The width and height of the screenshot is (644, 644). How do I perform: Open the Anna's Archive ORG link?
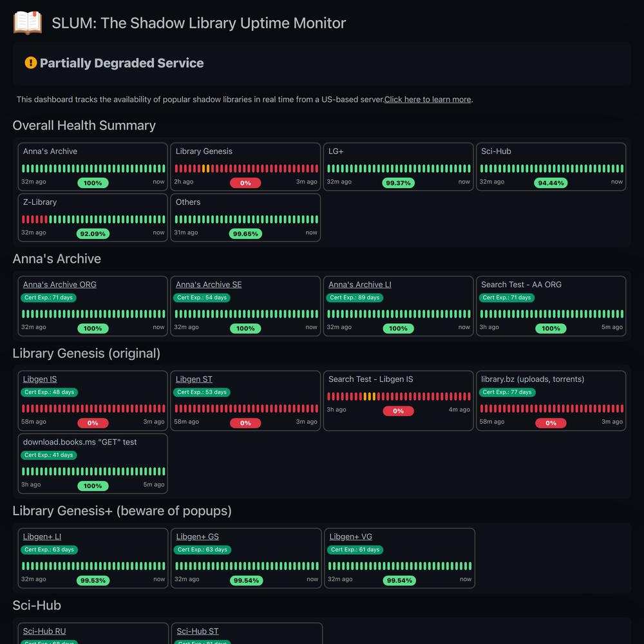tap(59, 285)
